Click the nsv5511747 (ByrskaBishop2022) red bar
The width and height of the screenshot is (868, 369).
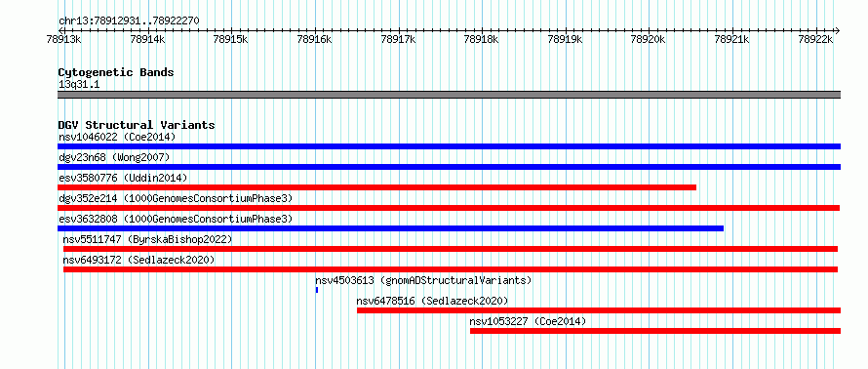[x=451, y=249]
